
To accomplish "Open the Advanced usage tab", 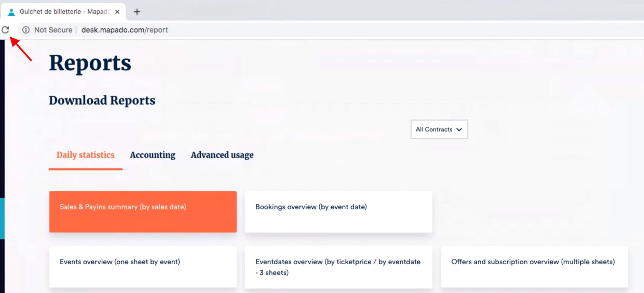I will (x=222, y=155).
